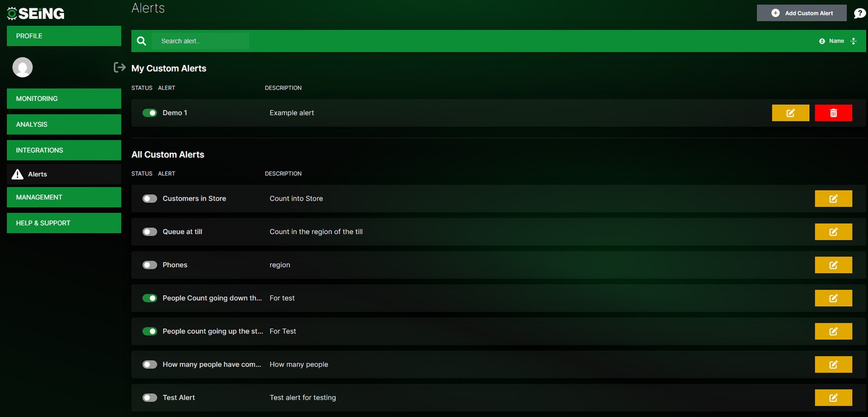Open the MONITORING menu
Screen dimensions: 868x417
click(x=64, y=99)
